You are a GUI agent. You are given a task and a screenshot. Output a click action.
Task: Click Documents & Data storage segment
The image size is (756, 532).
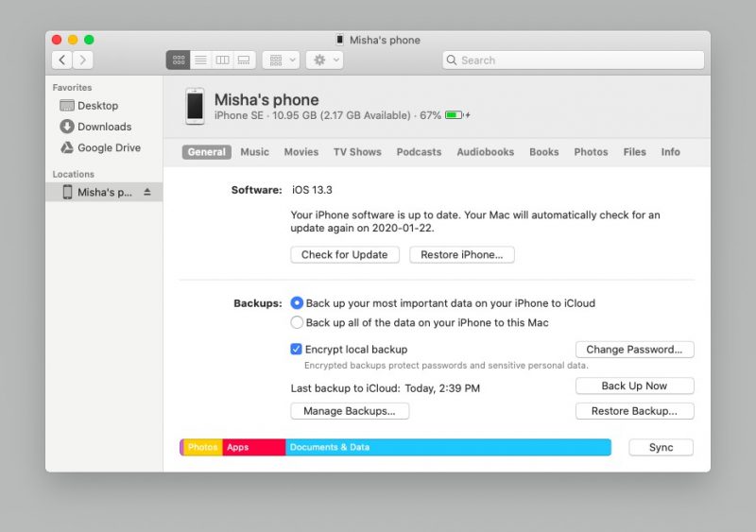tap(448, 447)
